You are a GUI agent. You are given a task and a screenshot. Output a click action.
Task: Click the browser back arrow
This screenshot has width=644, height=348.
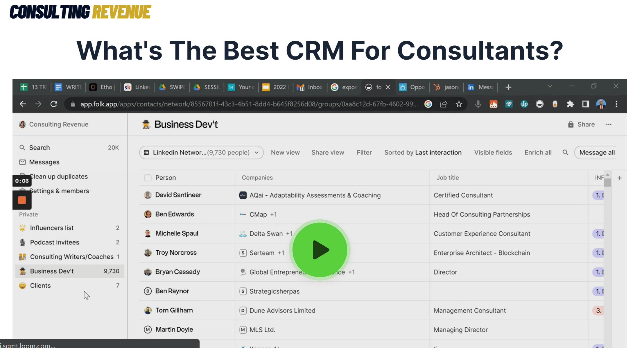pyautogui.click(x=23, y=104)
